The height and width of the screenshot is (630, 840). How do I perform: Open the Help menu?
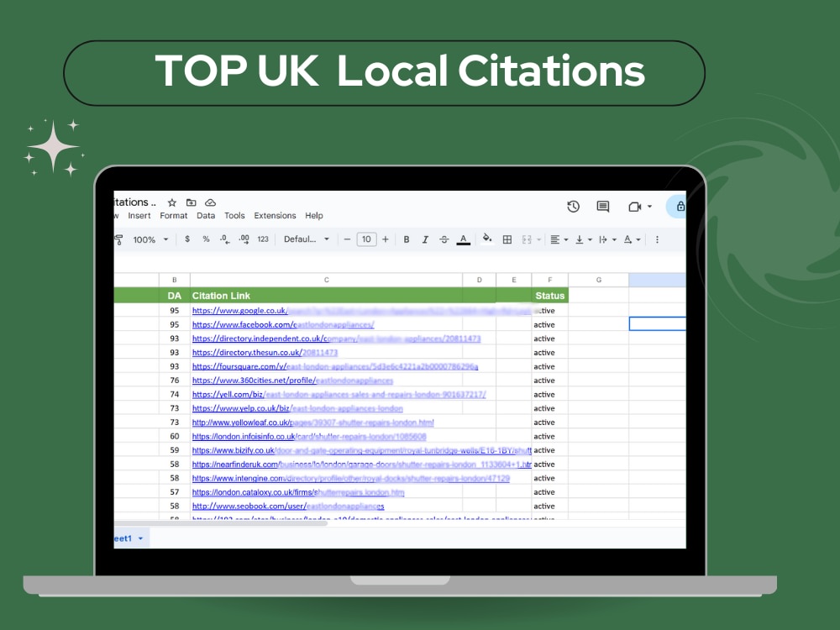click(x=314, y=215)
